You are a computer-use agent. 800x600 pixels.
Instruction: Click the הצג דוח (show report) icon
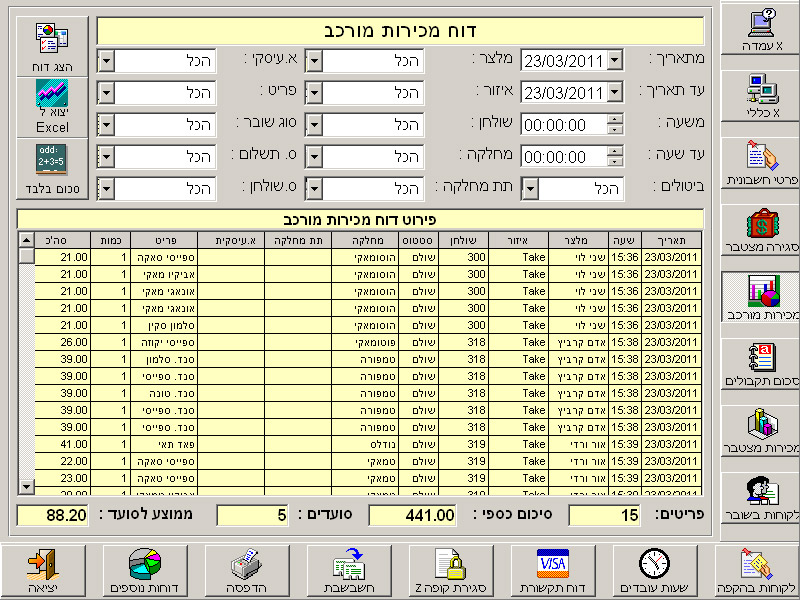point(51,47)
